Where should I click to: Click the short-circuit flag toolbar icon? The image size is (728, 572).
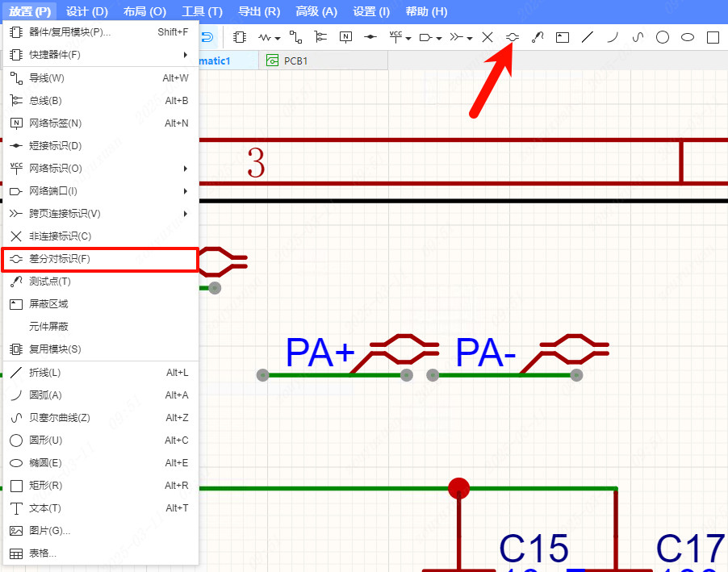[370, 37]
